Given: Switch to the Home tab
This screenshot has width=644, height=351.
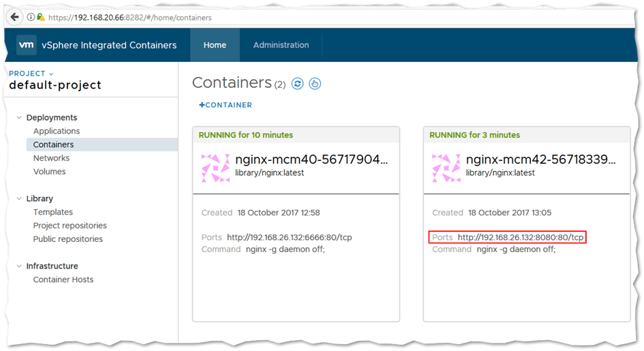Looking at the screenshot, I should click(x=215, y=45).
